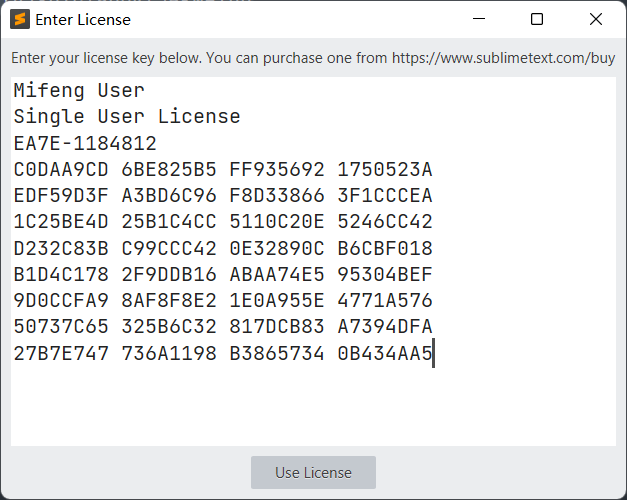Viewport: 627px width, 500px height.
Task: Close the Enter License dialog
Action: point(596,19)
